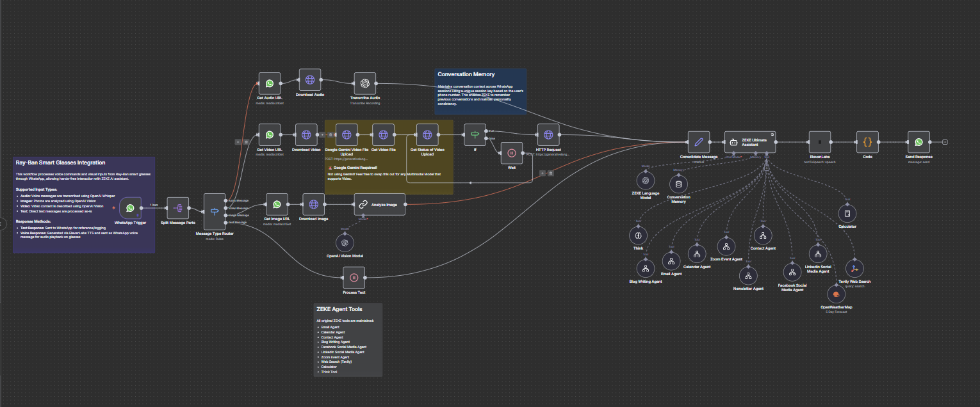The height and width of the screenshot is (407, 980).
Task: Click the ElevenLabs textToSpeech node
Action: [x=822, y=141]
